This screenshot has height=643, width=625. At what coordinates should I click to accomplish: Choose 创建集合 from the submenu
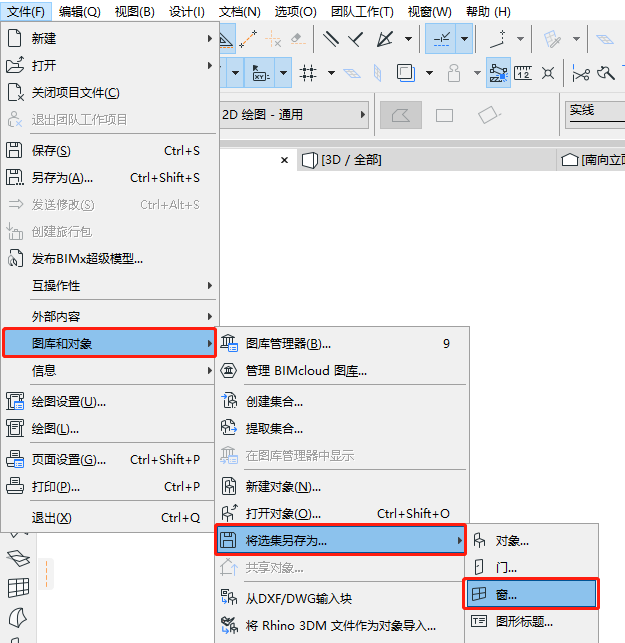click(274, 401)
